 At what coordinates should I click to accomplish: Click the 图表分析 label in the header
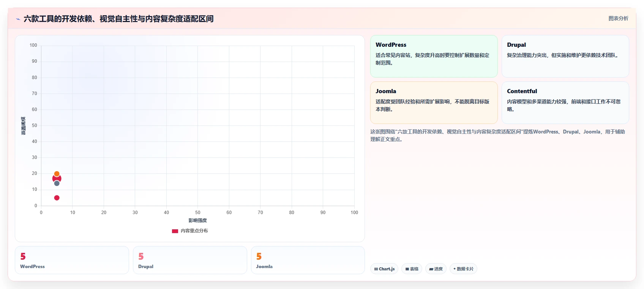(x=618, y=18)
